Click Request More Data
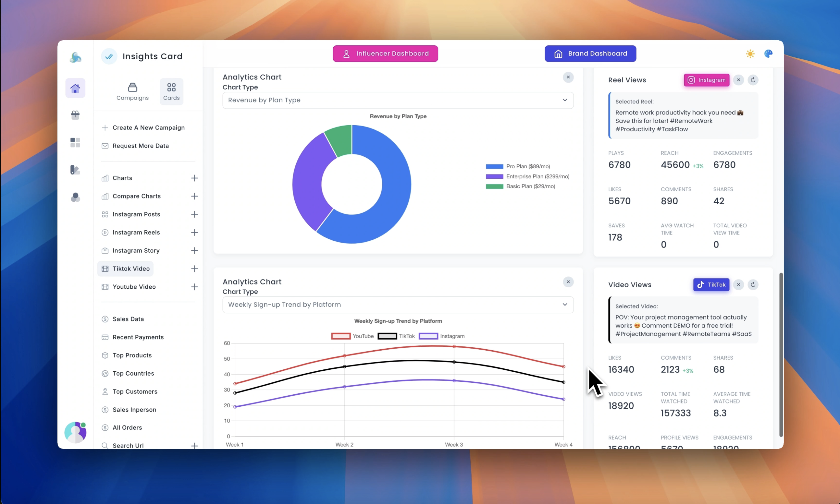Viewport: 840px width, 504px height. pos(140,146)
